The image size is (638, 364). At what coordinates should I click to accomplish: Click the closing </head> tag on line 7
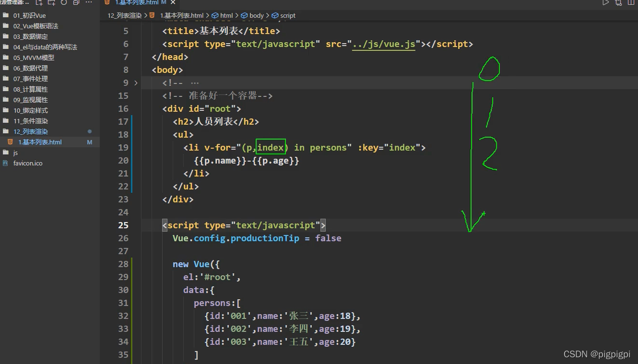(170, 57)
